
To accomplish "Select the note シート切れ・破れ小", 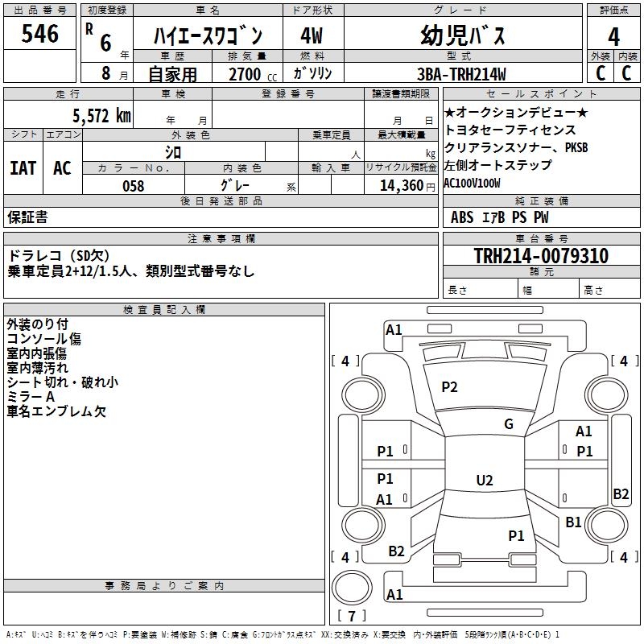I will [x=63, y=382].
